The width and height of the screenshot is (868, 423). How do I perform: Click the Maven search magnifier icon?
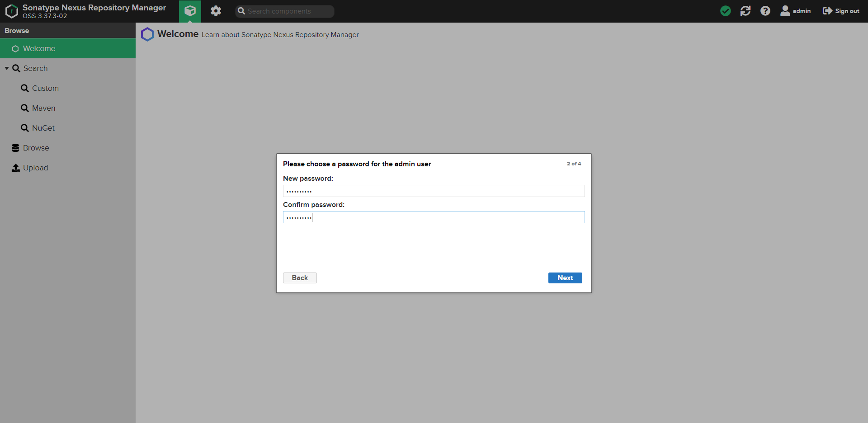pyautogui.click(x=25, y=108)
